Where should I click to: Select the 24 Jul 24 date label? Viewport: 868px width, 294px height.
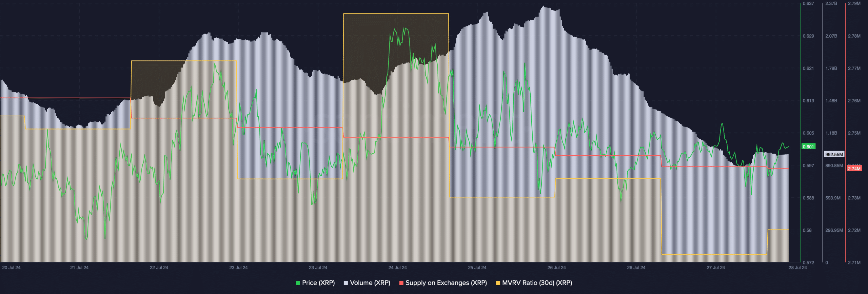click(x=398, y=268)
